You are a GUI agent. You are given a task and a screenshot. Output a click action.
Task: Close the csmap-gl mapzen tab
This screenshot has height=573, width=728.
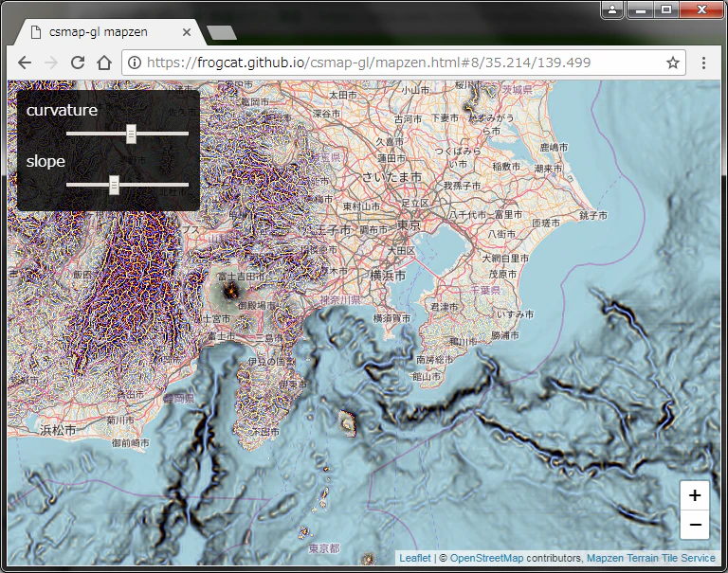[187, 32]
